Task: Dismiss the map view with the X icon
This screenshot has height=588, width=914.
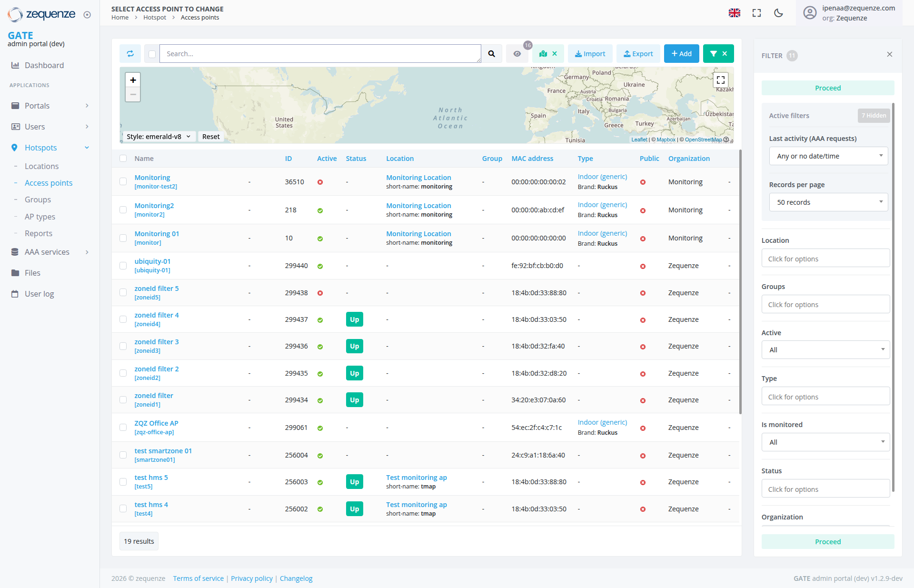Action: click(555, 53)
